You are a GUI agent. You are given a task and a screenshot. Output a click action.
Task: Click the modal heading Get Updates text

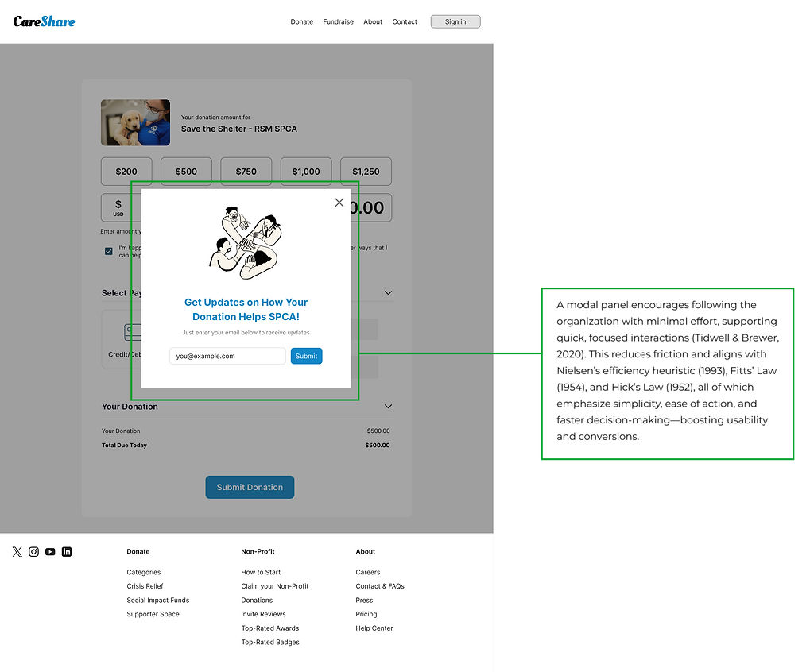click(246, 309)
